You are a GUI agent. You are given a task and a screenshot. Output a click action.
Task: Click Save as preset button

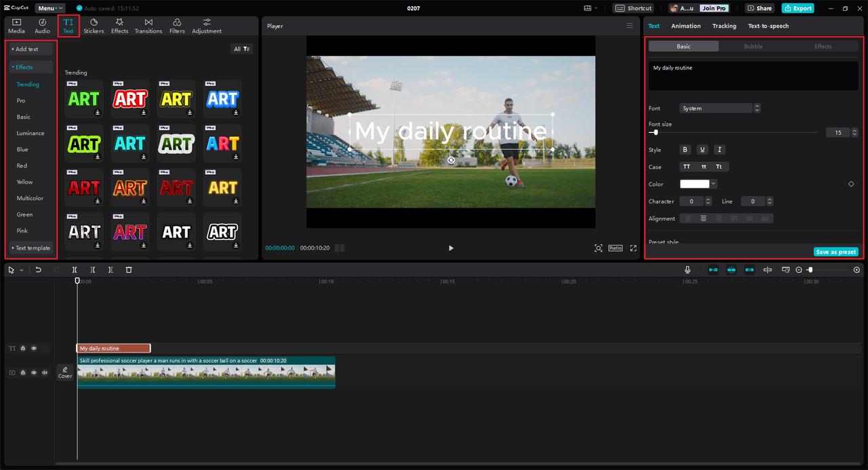click(836, 252)
